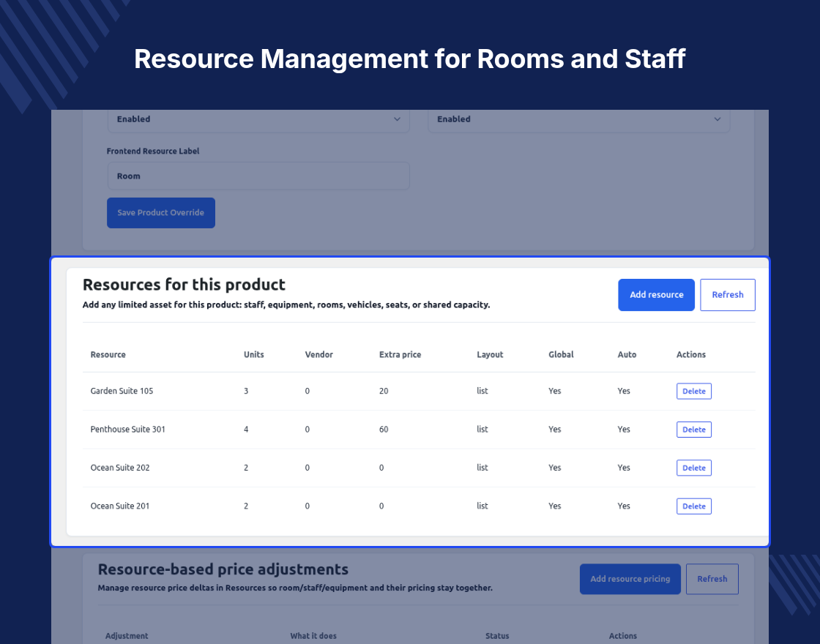Click the Layout column header
Viewport: 820px width, 644px height.
[x=490, y=354]
